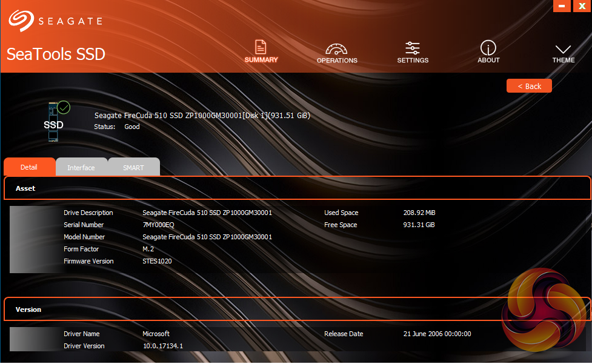Click the Status Good text
The height and width of the screenshot is (364, 592).
point(117,127)
